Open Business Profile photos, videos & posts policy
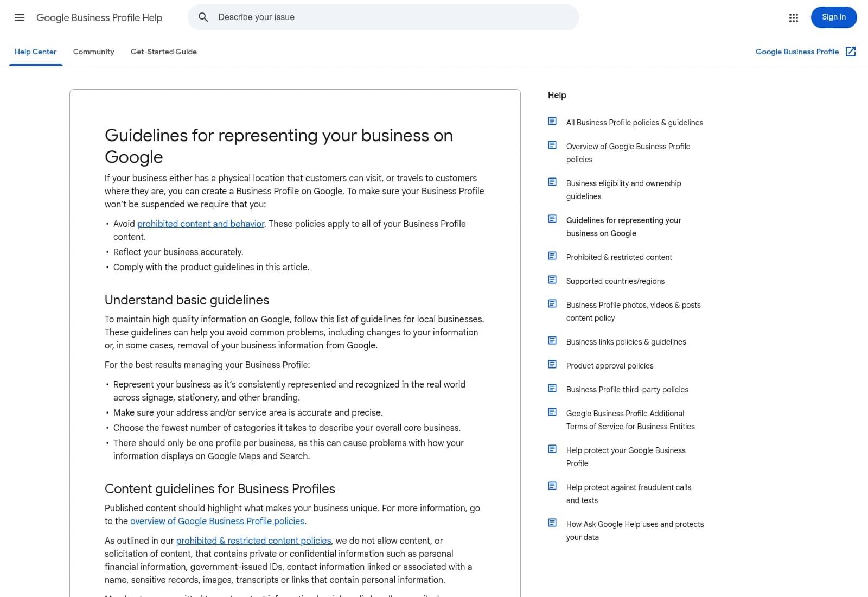868x597 pixels. (x=634, y=312)
